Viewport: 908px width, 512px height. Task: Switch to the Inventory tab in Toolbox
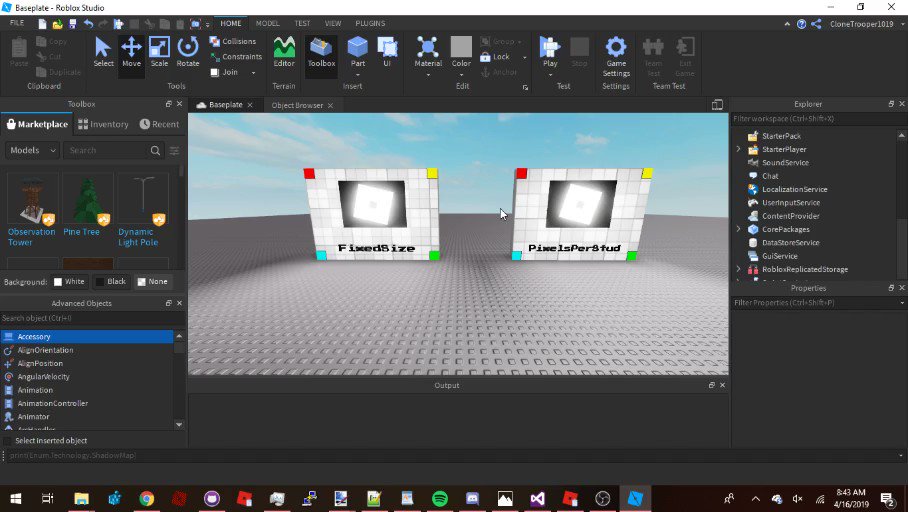click(x=103, y=124)
